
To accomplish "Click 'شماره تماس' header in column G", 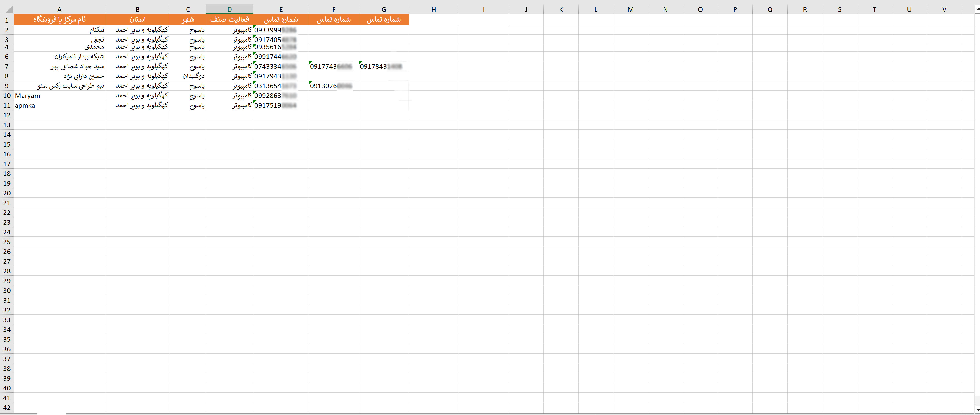I will click(384, 19).
